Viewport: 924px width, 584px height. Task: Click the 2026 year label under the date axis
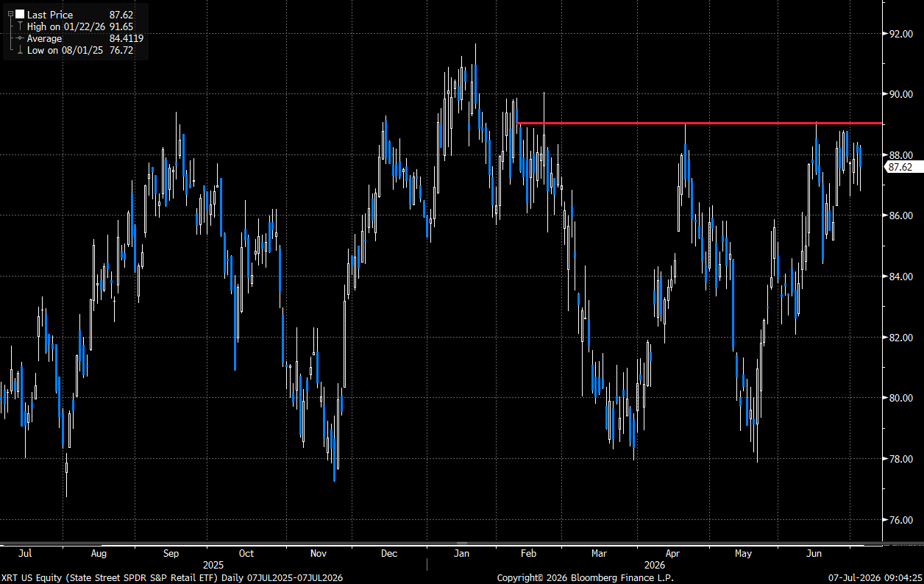point(655,565)
